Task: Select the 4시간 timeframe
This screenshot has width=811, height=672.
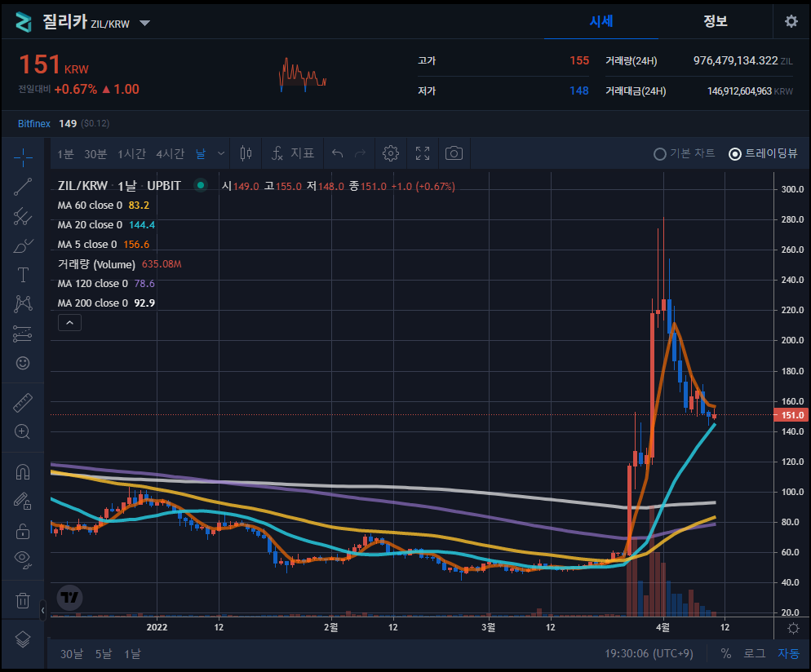Action: [x=171, y=154]
